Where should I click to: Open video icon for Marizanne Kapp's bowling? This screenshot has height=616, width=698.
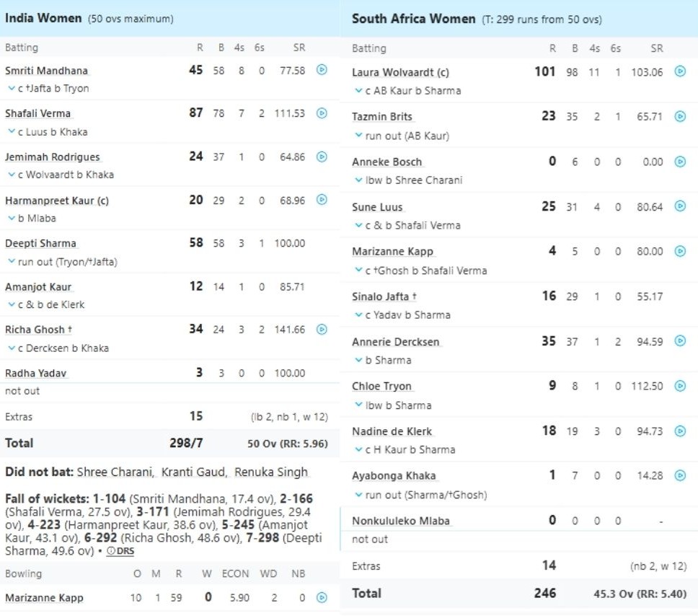click(322, 597)
